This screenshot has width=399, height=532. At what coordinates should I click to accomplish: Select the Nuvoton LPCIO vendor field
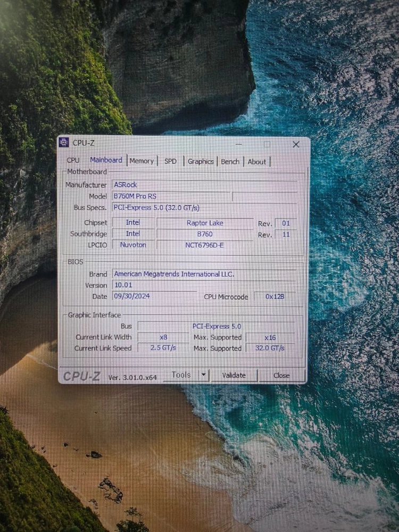133,245
